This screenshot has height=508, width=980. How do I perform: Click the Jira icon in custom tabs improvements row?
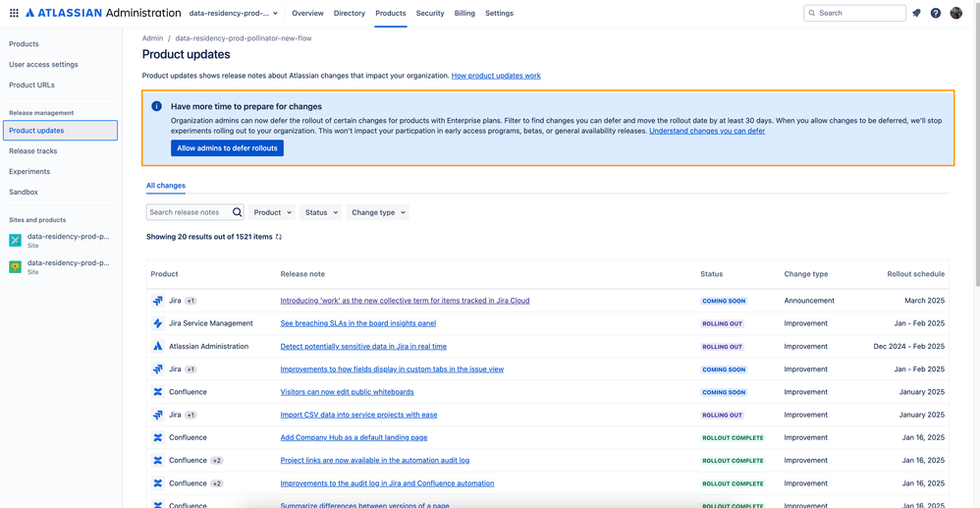tap(157, 369)
